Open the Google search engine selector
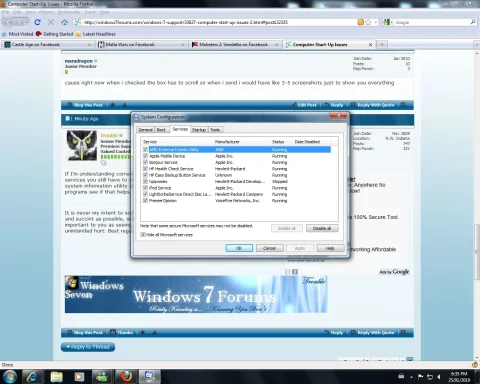480x384 pixels. point(387,22)
